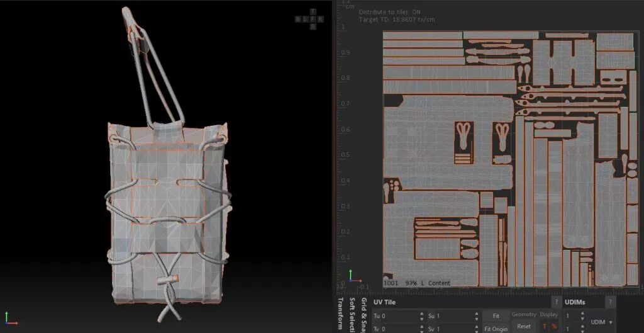Increase Sv value with up arrow
The width and height of the screenshot is (644, 333).
tap(477, 327)
